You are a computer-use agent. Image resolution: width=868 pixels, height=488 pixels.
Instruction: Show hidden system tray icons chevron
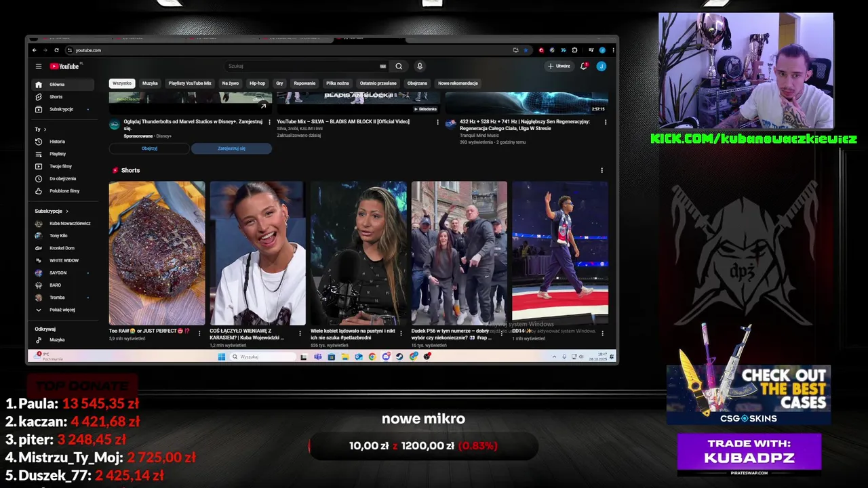pos(554,357)
